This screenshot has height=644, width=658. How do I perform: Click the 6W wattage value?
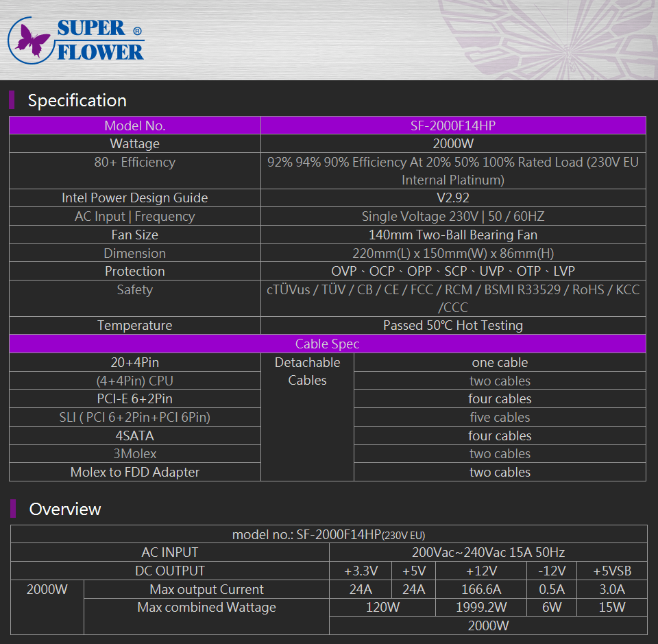coord(552,608)
